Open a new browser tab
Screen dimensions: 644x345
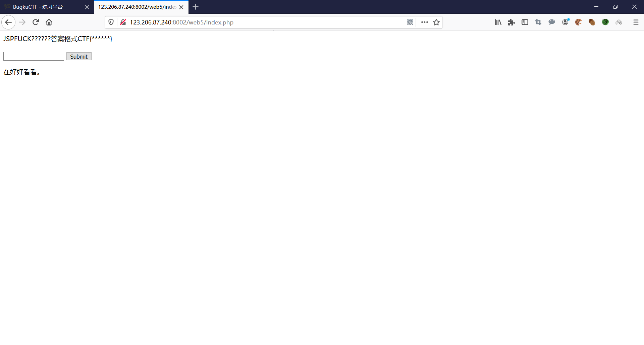pyautogui.click(x=196, y=7)
